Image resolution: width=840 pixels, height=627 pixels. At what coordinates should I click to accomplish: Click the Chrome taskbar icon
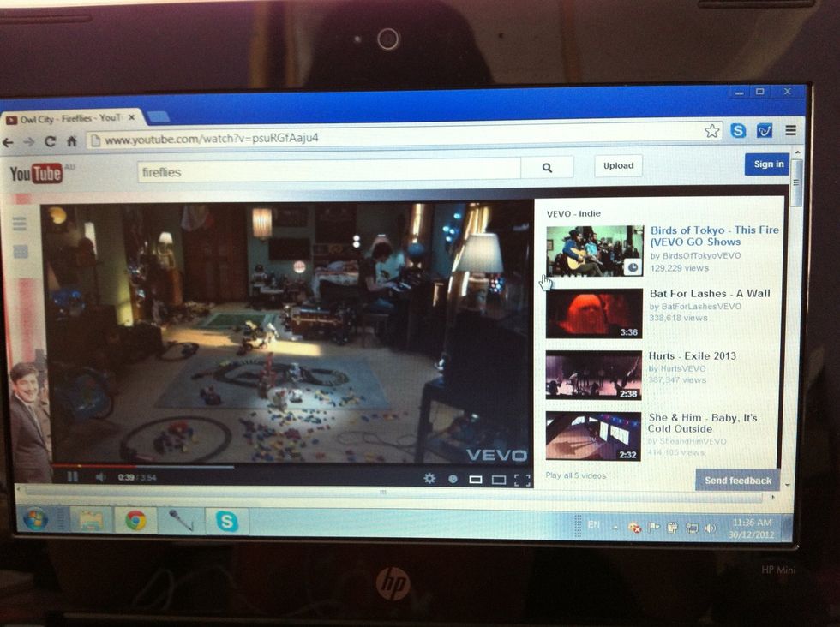[135, 521]
